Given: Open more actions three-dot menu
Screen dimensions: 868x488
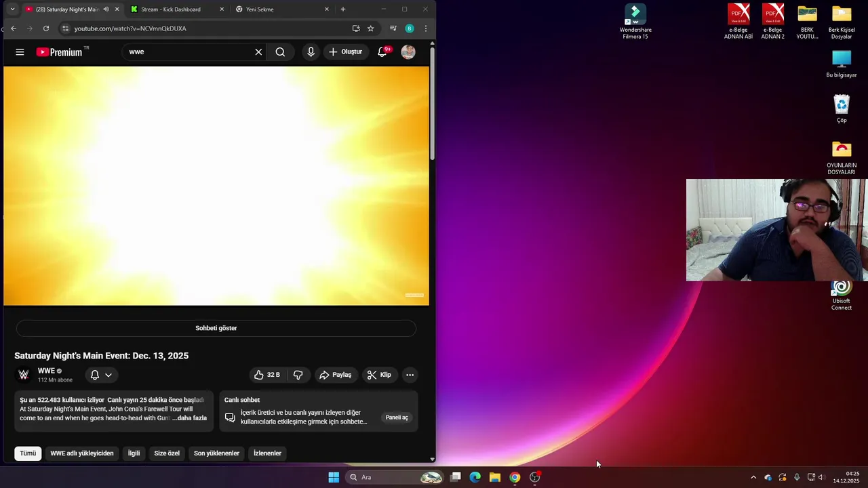Looking at the screenshot, I should pyautogui.click(x=410, y=375).
